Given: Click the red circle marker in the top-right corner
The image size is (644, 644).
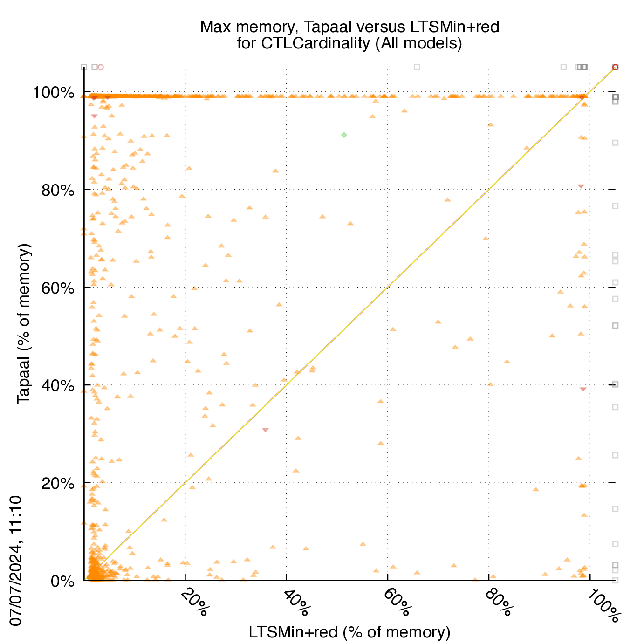Looking at the screenshot, I should click(615, 67).
